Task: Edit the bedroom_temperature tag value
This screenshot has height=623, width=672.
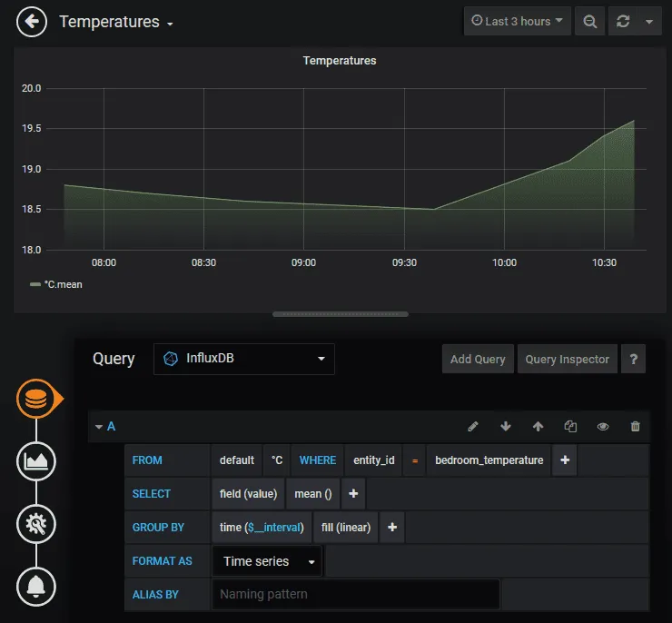Action: (489, 460)
